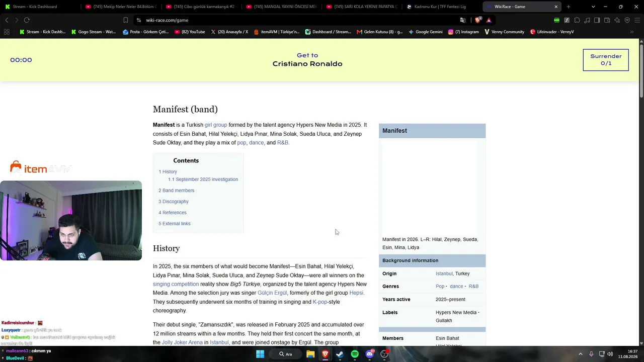Open the browser extensions puzzle icon

(577, 20)
